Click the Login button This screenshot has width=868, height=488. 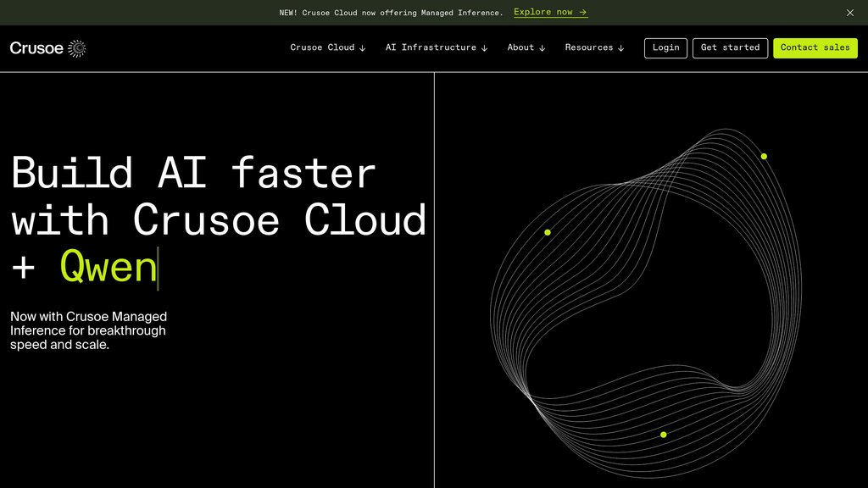[x=665, y=47]
